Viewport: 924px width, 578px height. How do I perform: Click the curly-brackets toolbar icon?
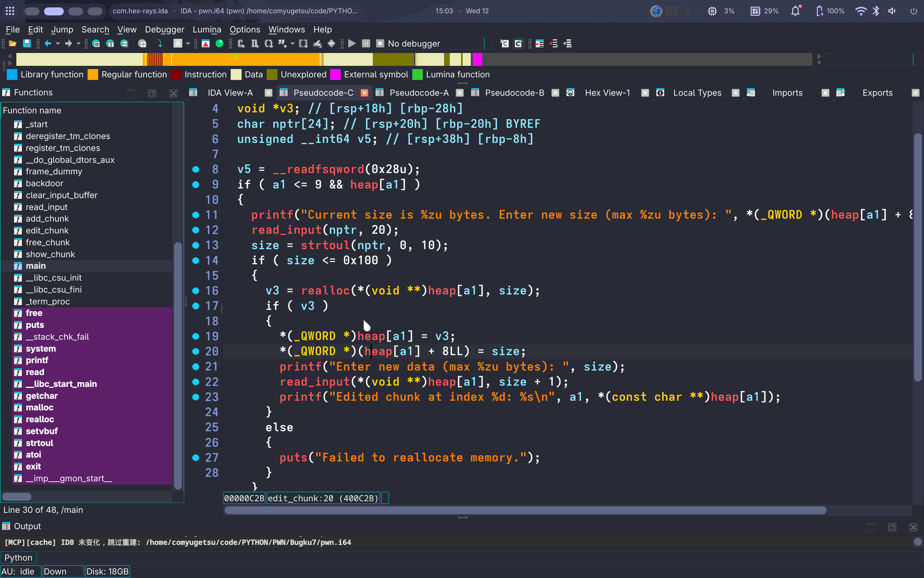tap(269, 44)
